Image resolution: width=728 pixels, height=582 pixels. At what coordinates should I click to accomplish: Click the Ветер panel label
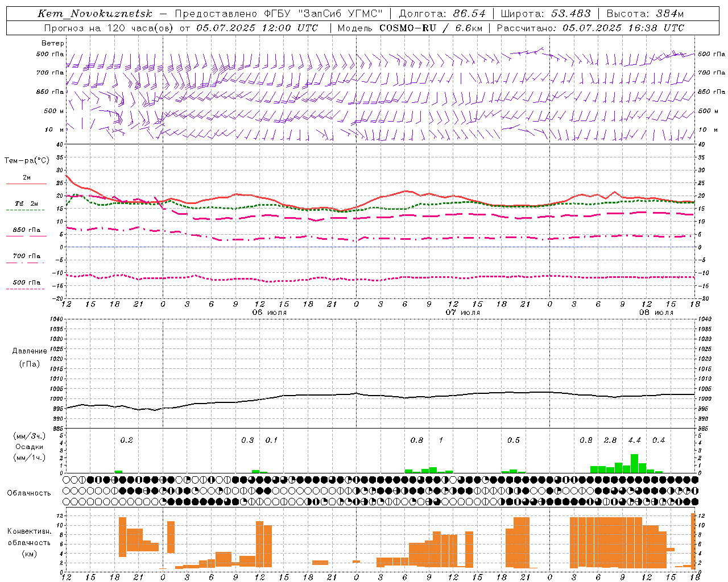53,43
